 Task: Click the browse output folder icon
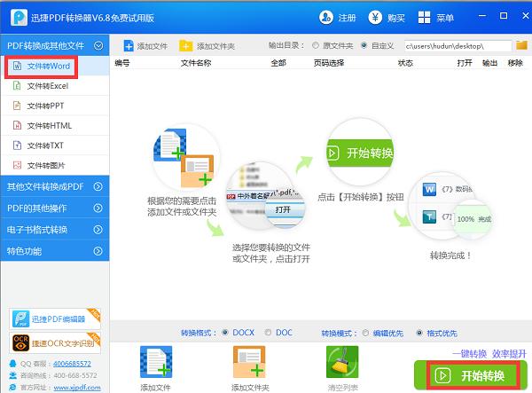pos(521,45)
